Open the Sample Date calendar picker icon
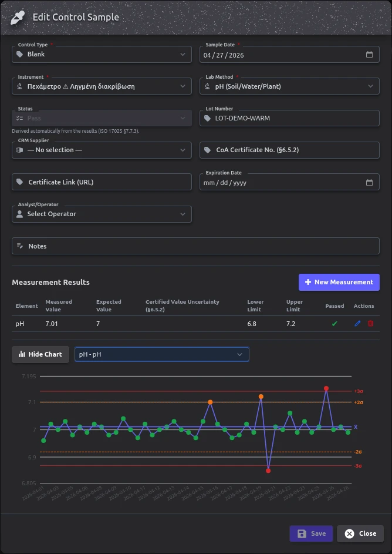The height and width of the screenshot is (554, 392). tap(370, 55)
